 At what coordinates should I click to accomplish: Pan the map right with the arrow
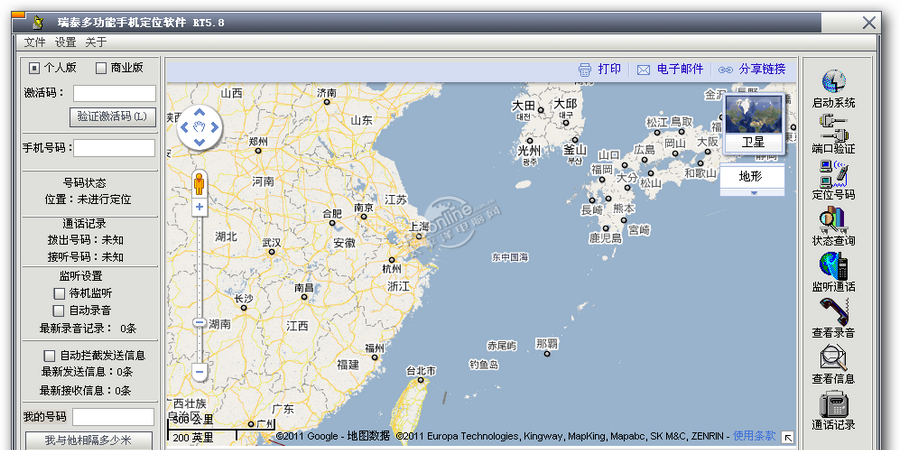coord(215,127)
